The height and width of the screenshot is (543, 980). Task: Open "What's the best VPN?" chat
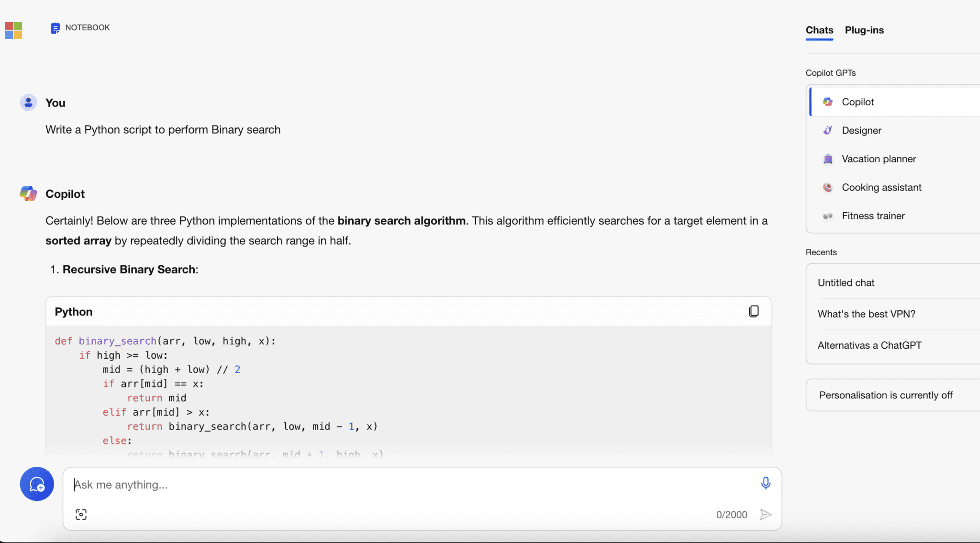click(x=866, y=314)
